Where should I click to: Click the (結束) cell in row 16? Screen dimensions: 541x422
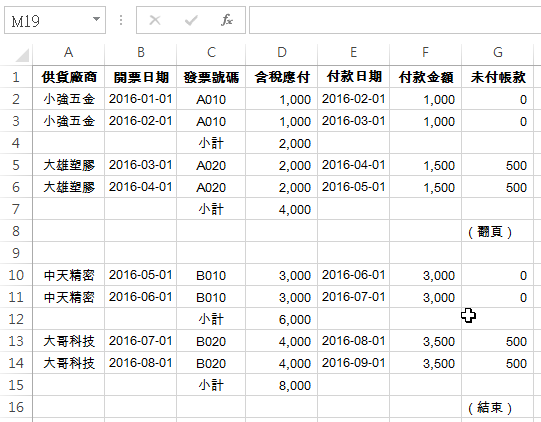pyautogui.click(x=498, y=407)
